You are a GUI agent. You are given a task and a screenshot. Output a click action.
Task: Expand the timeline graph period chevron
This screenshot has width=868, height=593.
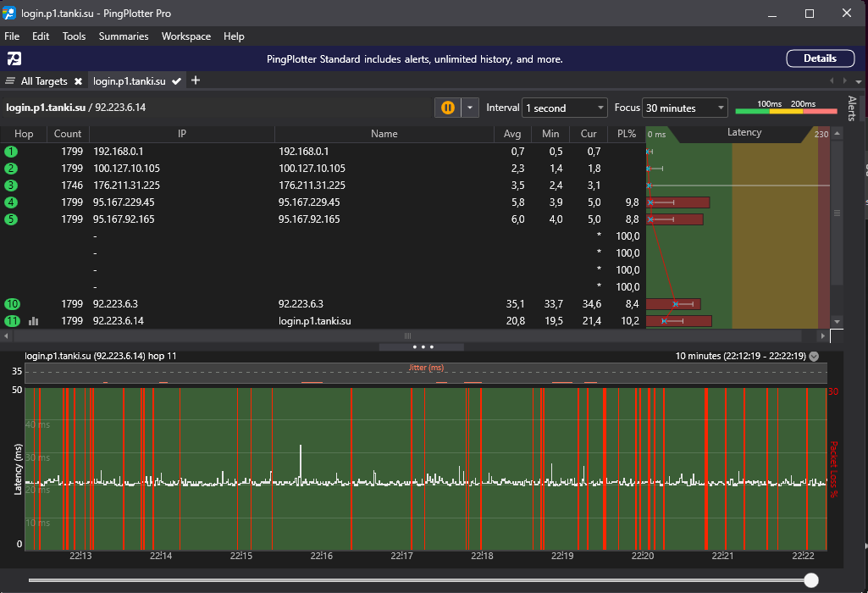814,357
